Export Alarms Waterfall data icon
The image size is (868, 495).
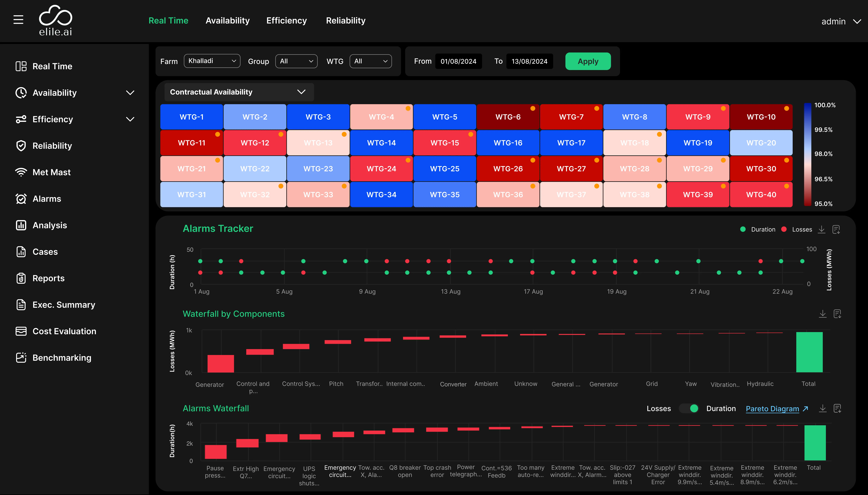tap(837, 408)
